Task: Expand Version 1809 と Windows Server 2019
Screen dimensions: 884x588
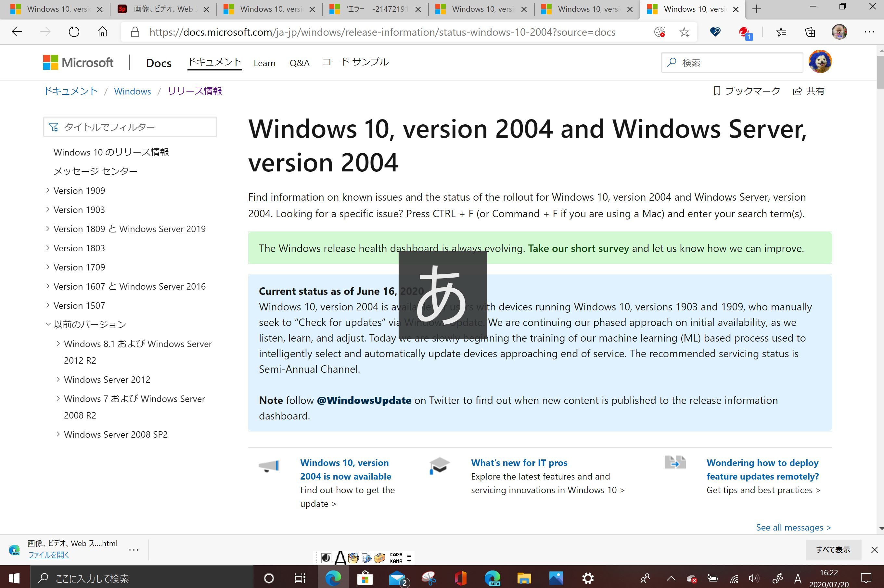Action: pyautogui.click(x=48, y=228)
